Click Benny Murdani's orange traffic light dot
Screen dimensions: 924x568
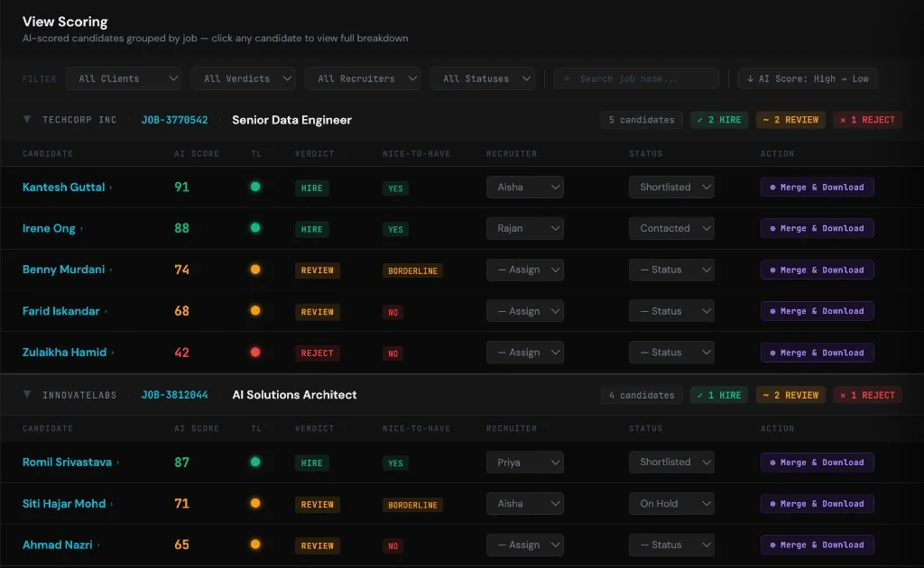click(255, 269)
